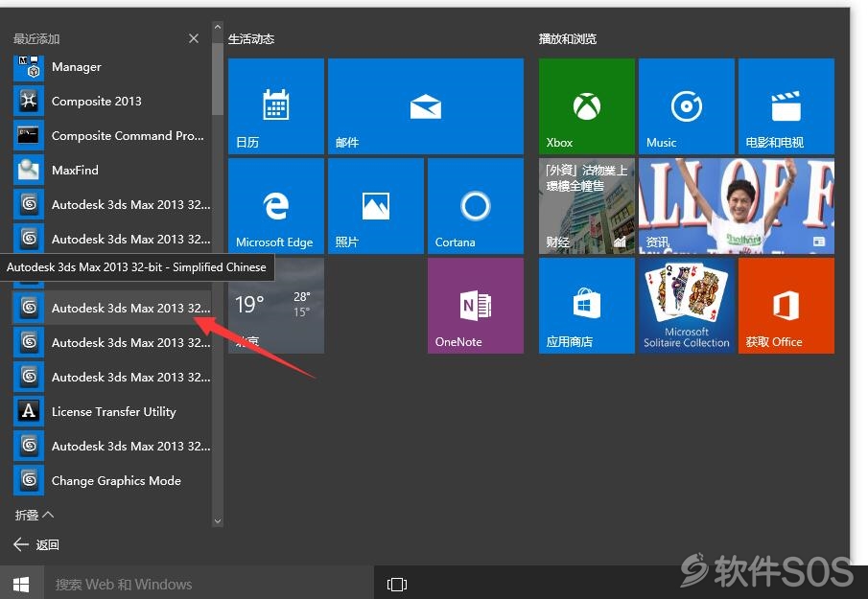
Task: Click the 最近添加 section heading
Action: pos(36,38)
